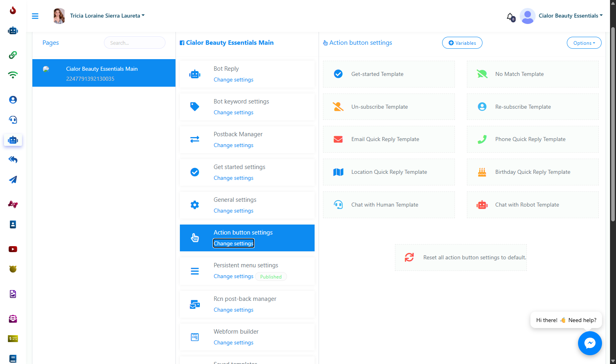
Task: Click the Bot keyword settings tag icon
Action: point(195,107)
